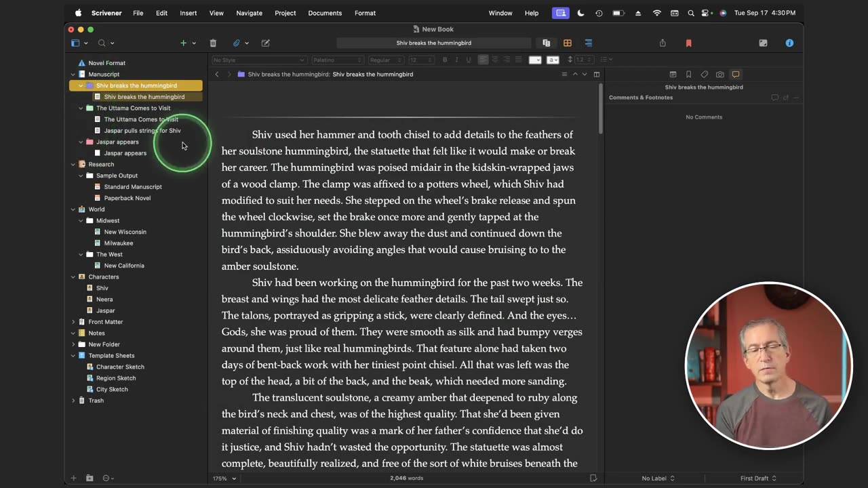Collapse the Manuscript folder

(x=73, y=75)
